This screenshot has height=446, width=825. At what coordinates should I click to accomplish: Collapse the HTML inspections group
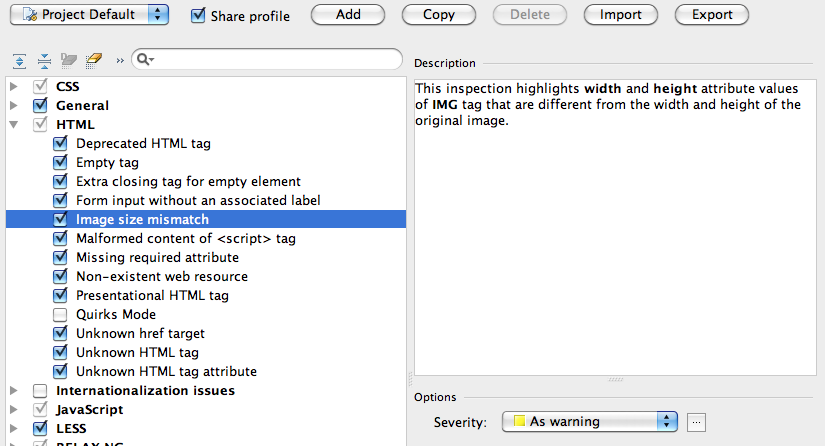coord(14,125)
